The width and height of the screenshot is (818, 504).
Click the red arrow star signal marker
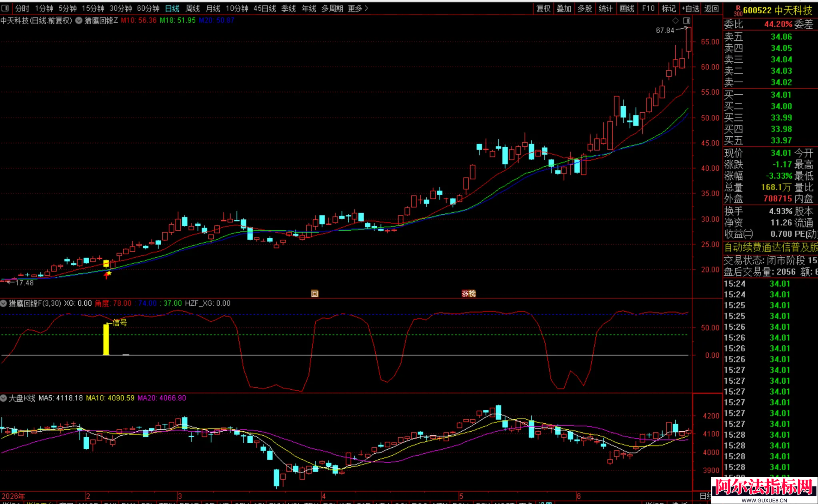108,275
